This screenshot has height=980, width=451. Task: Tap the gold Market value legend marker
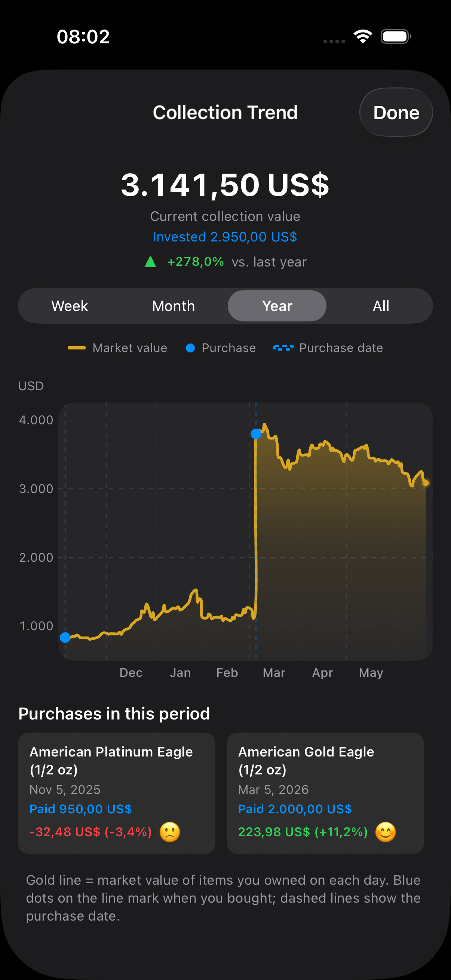(77, 348)
